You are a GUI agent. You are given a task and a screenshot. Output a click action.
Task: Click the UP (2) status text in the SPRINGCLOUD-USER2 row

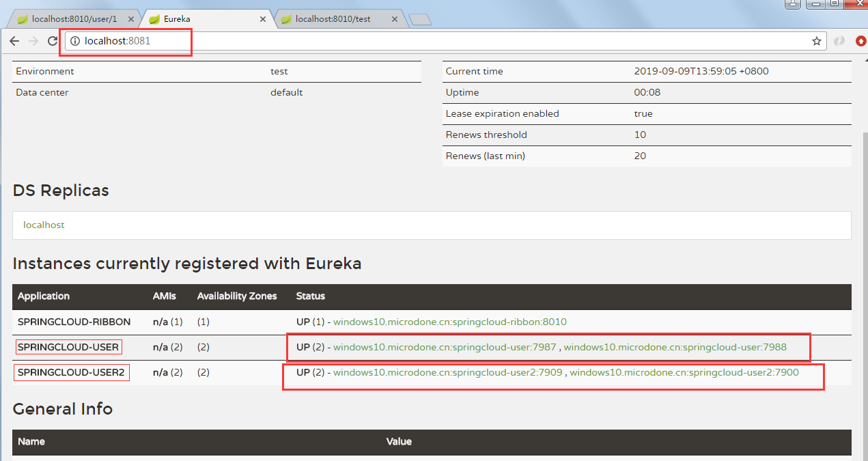(310, 372)
